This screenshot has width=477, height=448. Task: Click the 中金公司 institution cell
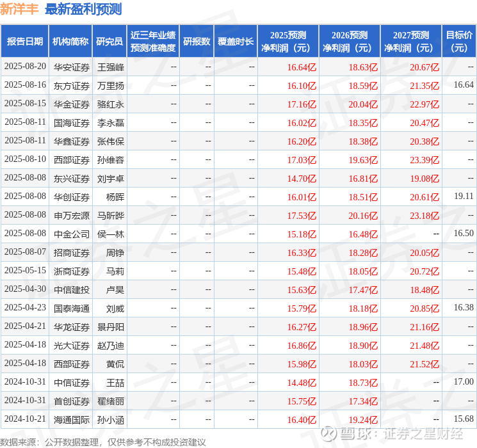coord(72,234)
